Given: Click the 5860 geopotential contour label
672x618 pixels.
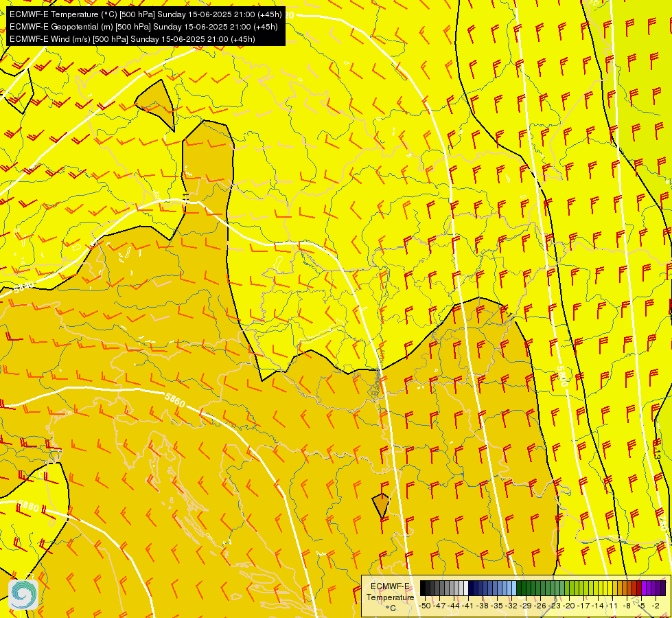Looking at the screenshot, I should pyautogui.click(x=175, y=400).
